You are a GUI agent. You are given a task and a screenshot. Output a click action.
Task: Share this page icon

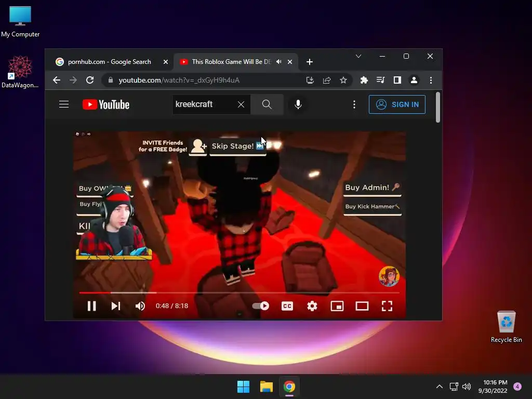click(327, 80)
